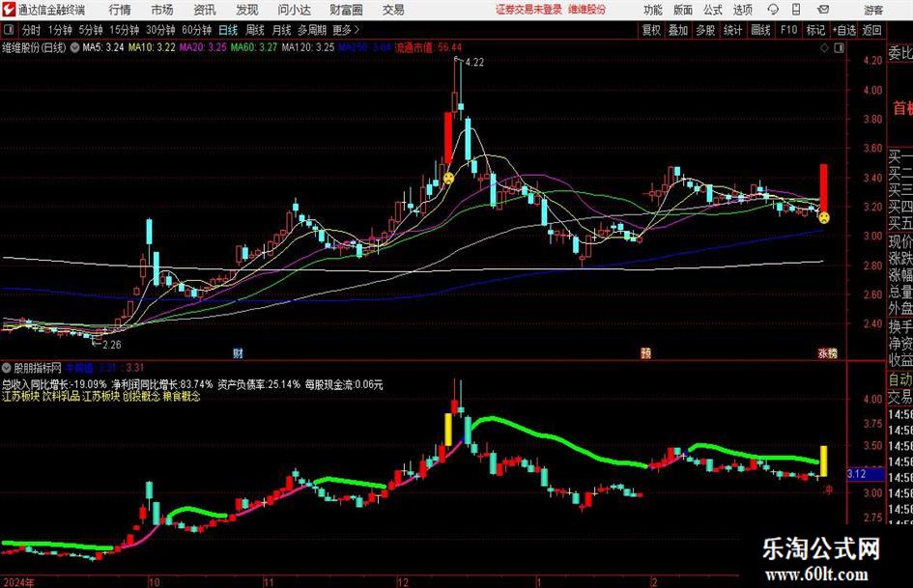The image size is (913, 588).
Task: Switch to the 5分钟 period tab
Action: tap(90, 30)
